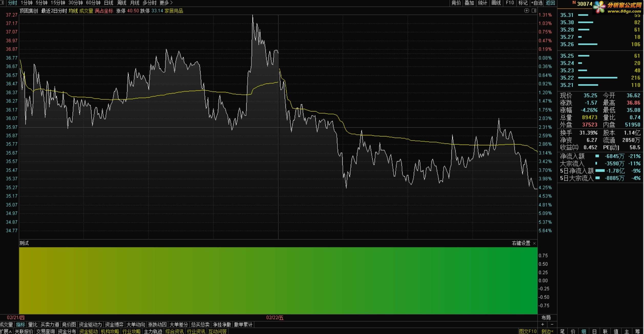Open 右键设置 for 测试 panel

point(521,243)
